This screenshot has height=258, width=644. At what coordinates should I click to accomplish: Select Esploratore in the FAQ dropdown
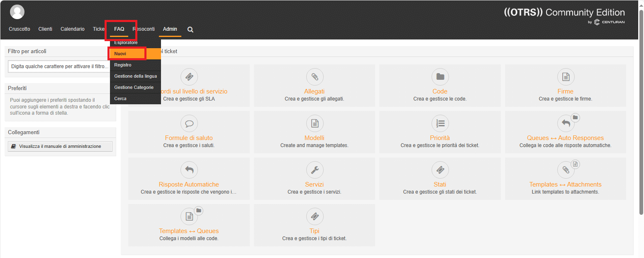click(x=135, y=43)
